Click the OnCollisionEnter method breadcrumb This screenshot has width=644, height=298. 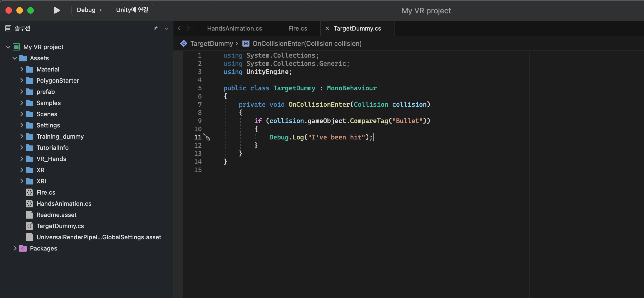click(x=307, y=43)
